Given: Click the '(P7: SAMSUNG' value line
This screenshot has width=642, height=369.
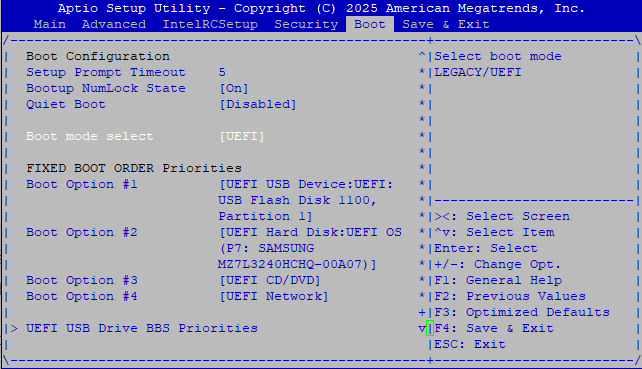Looking at the screenshot, I should [x=266, y=248].
